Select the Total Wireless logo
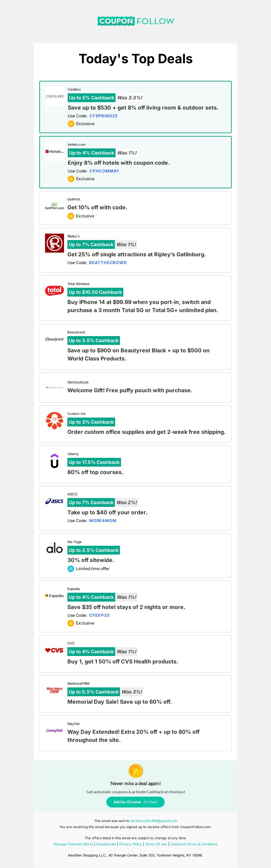The width and height of the screenshot is (271, 868). [55, 290]
